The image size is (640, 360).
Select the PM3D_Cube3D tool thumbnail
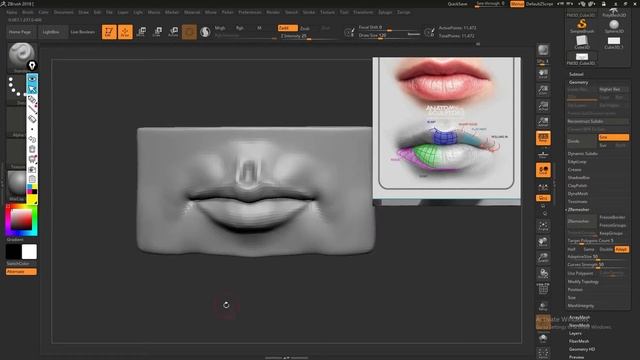tap(582, 58)
